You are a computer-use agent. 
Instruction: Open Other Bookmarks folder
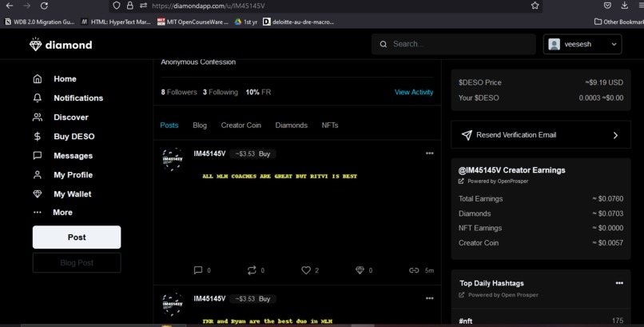pos(619,22)
